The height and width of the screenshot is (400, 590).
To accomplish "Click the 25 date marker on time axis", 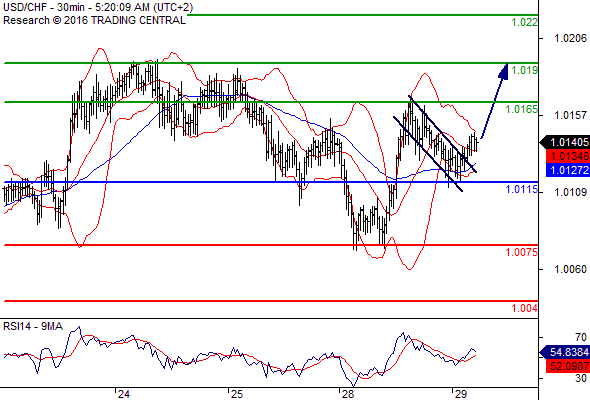I will tap(237, 394).
